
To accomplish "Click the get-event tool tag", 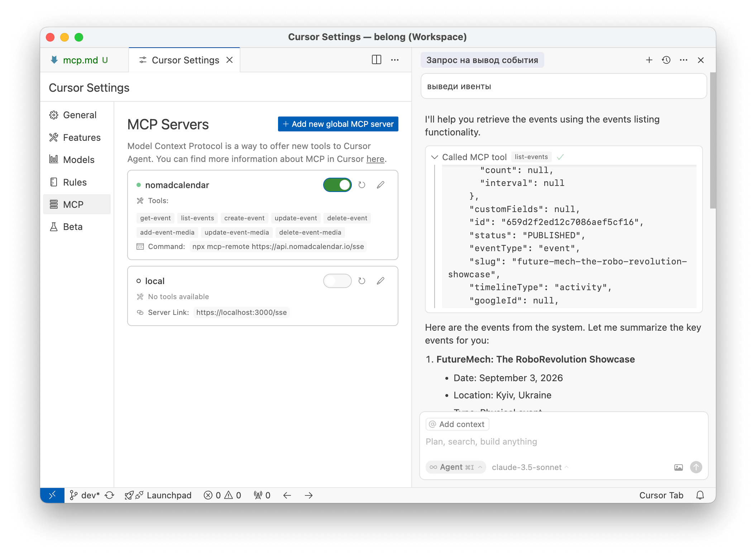I will point(155,218).
